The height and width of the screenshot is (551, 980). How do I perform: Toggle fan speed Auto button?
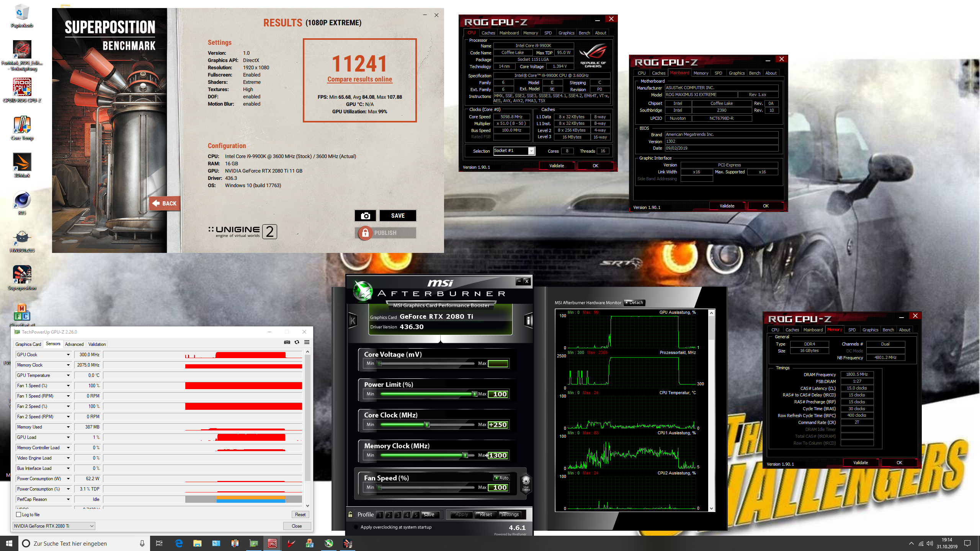click(501, 478)
